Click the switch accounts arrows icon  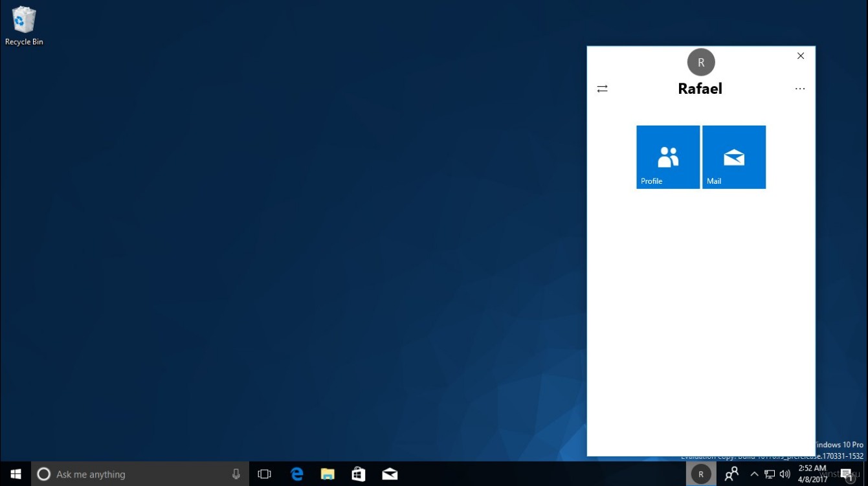[602, 89]
